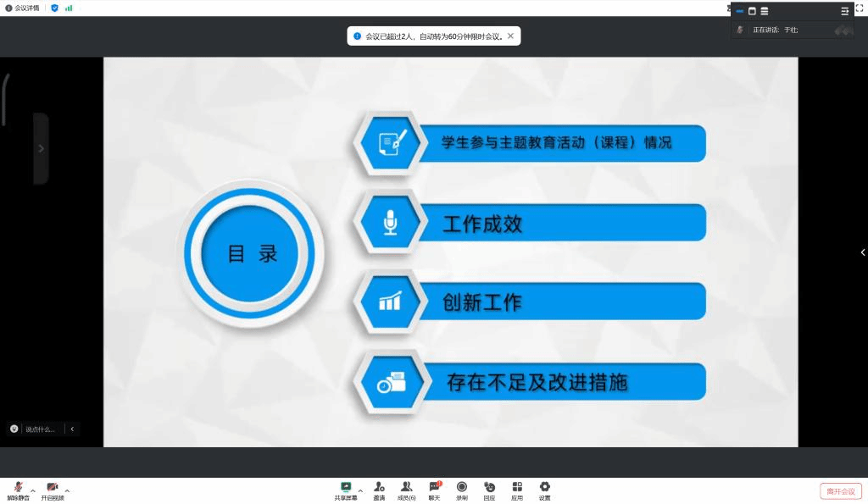Click the blue security shield icon

point(54,8)
